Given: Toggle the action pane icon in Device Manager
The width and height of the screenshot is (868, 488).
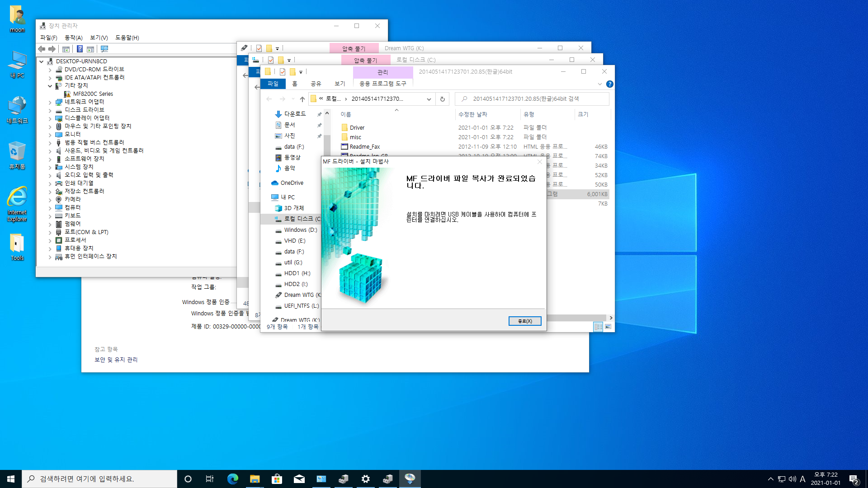Looking at the screenshot, I should coord(90,49).
